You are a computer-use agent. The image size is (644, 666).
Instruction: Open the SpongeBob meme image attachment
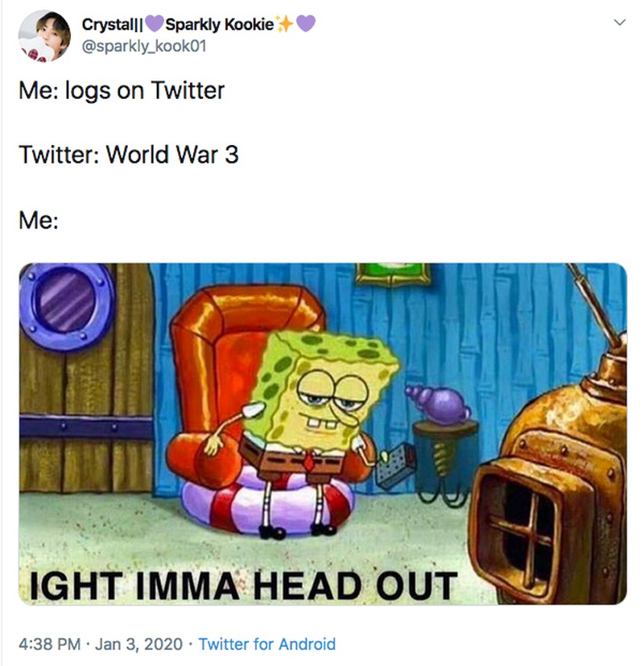click(x=323, y=433)
